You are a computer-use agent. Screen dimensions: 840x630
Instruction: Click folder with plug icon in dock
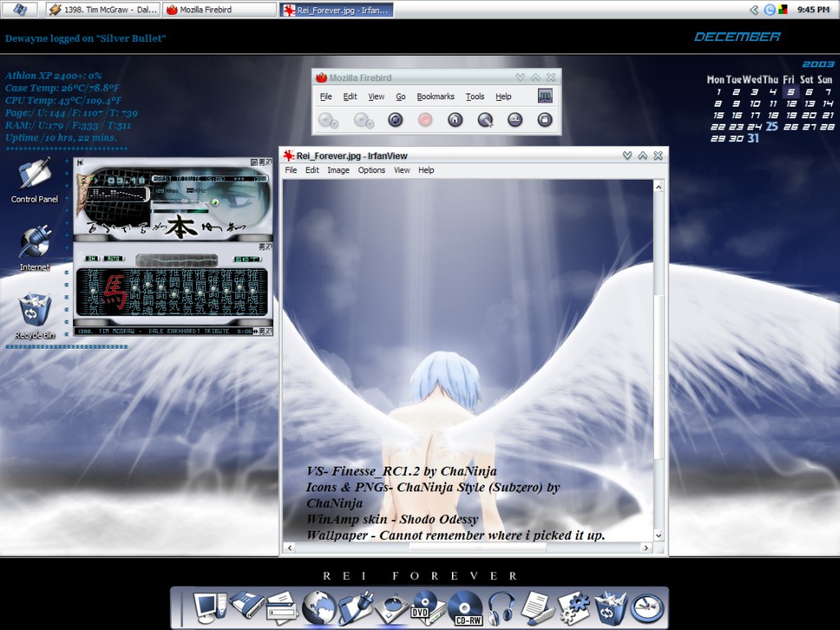point(356,608)
